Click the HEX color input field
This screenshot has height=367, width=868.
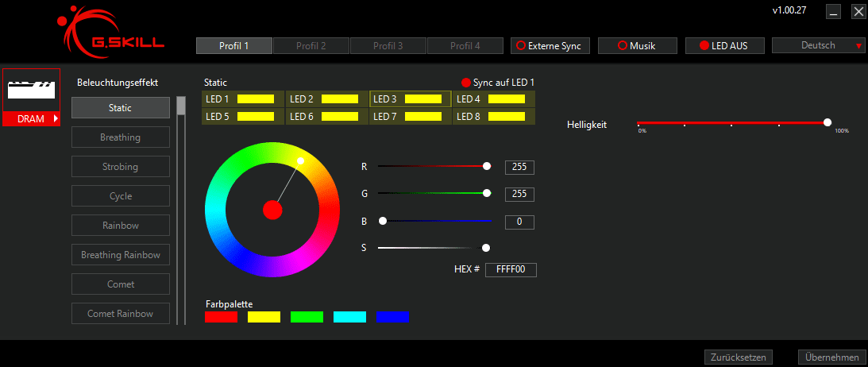point(511,269)
